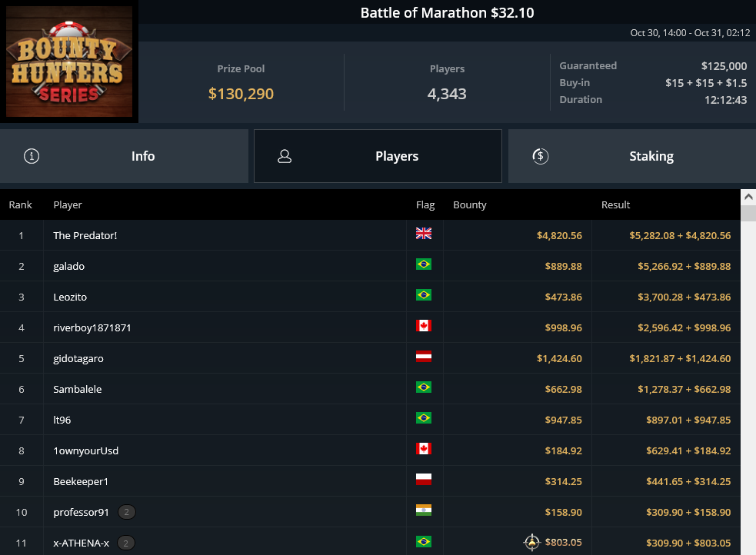Select player The Predator!

point(85,235)
